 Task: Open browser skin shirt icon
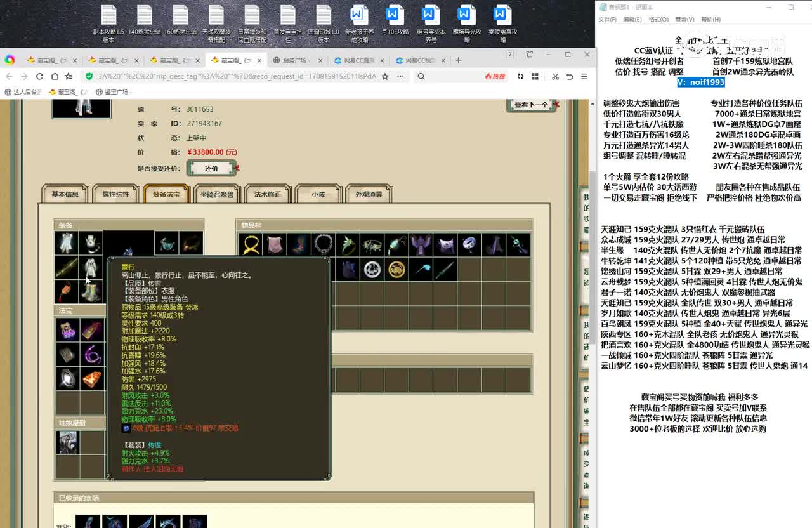(x=530, y=55)
